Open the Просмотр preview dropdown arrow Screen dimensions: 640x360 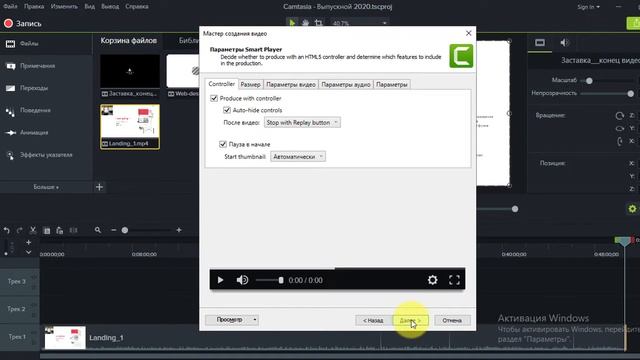click(255, 320)
